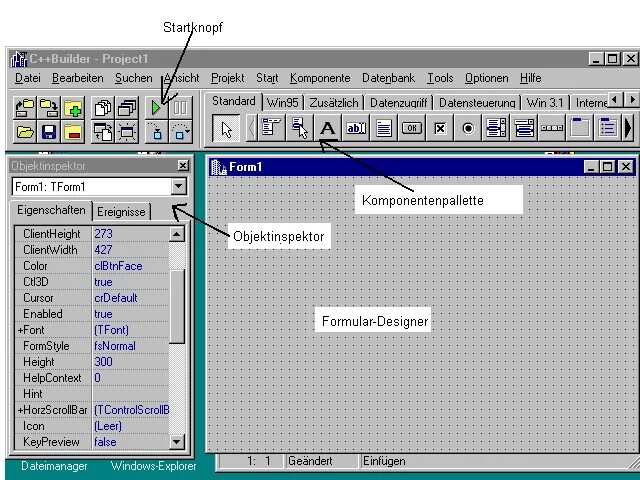Open the Suchen menu

(133, 78)
